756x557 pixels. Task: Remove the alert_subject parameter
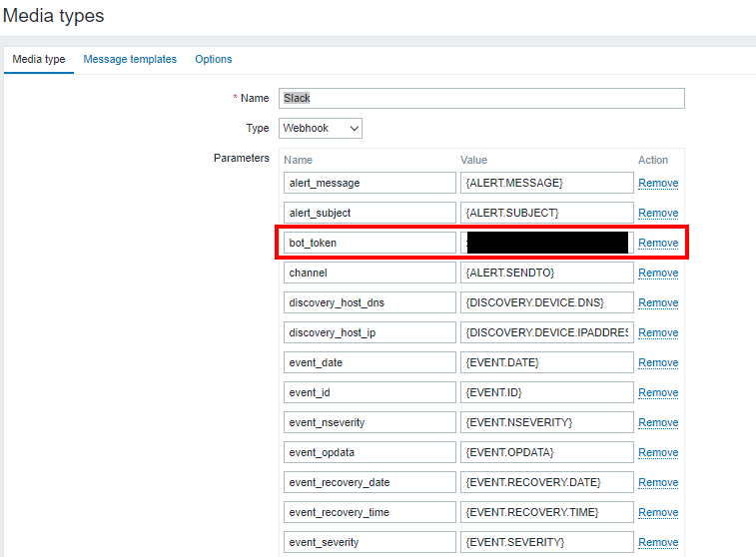(x=658, y=213)
